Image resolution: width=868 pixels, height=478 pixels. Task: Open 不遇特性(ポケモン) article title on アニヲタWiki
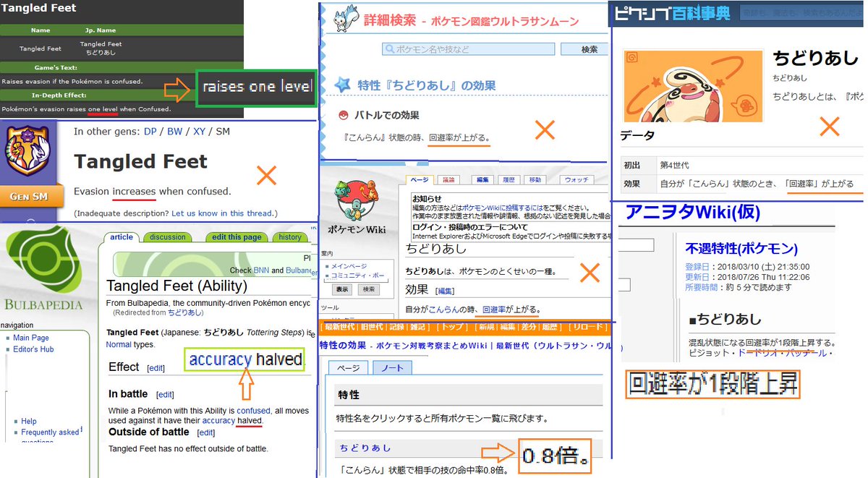click(x=741, y=249)
